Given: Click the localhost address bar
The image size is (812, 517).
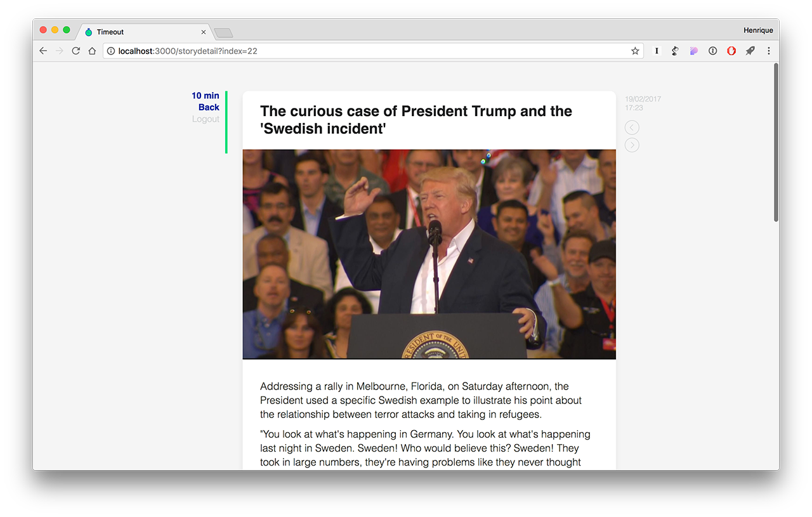Looking at the screenshot, I should pos(368,51).
